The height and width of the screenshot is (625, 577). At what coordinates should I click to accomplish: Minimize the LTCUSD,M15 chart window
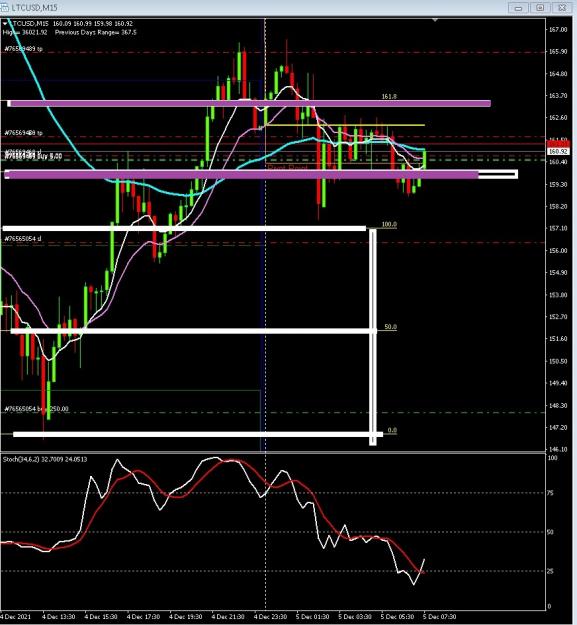[518, 8]
